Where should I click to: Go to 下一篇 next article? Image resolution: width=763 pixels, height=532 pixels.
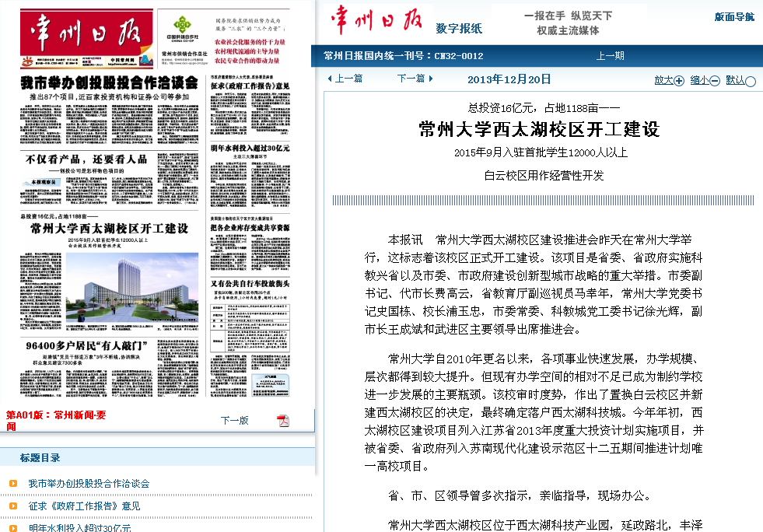411,79
